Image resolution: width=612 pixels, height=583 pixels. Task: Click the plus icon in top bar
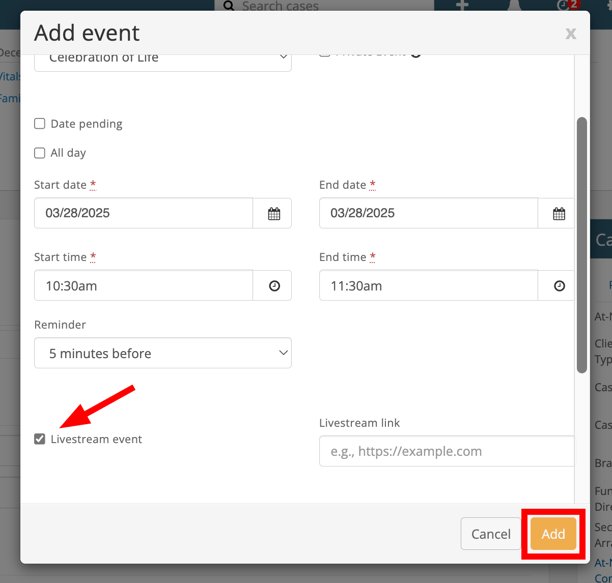pos(462,5)
